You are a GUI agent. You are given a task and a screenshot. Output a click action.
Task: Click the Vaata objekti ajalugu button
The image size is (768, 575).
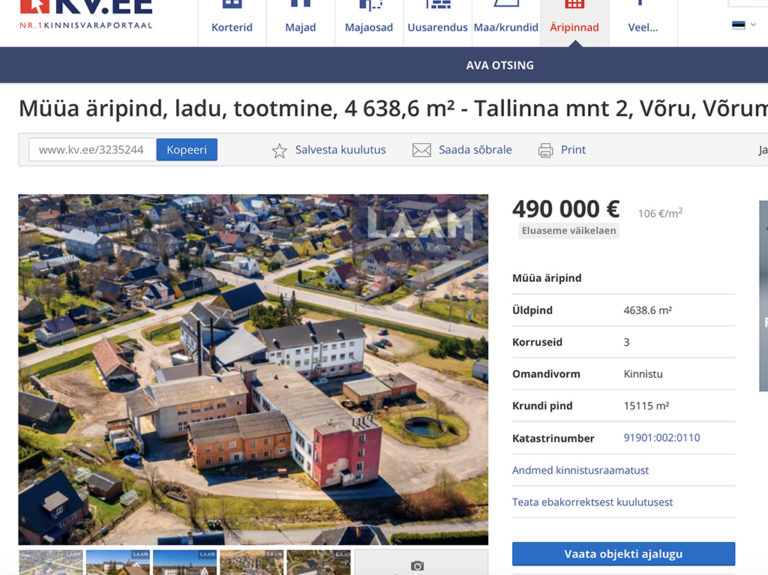click(x=623, y=554)
